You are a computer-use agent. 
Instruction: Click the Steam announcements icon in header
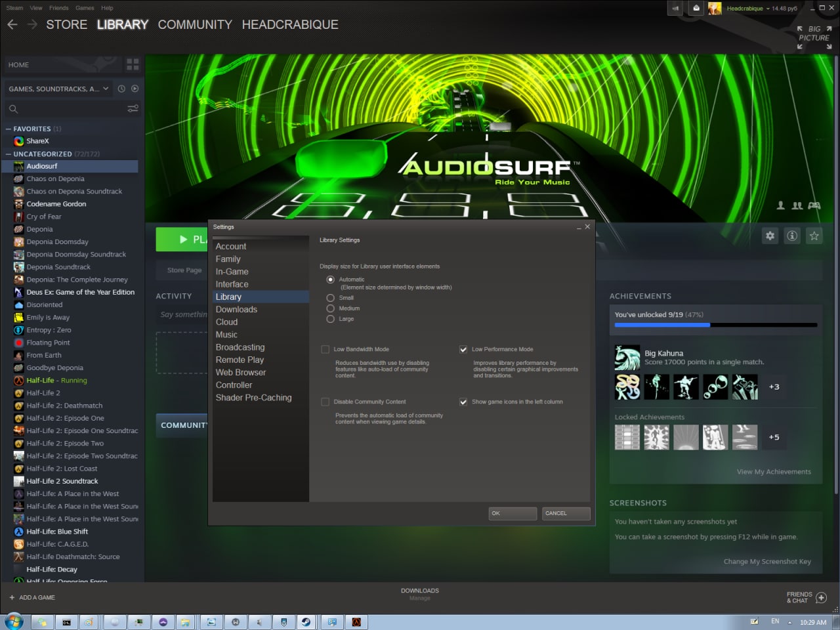pos(675,9)
